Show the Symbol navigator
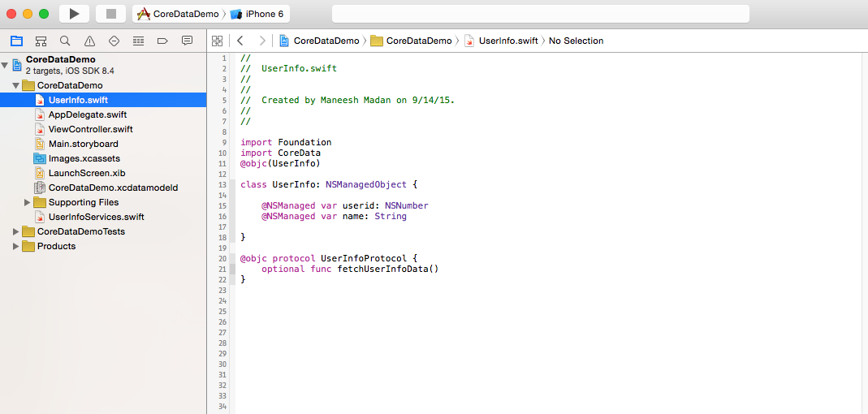This screenshot has height=414, width=868. point(41,41)
